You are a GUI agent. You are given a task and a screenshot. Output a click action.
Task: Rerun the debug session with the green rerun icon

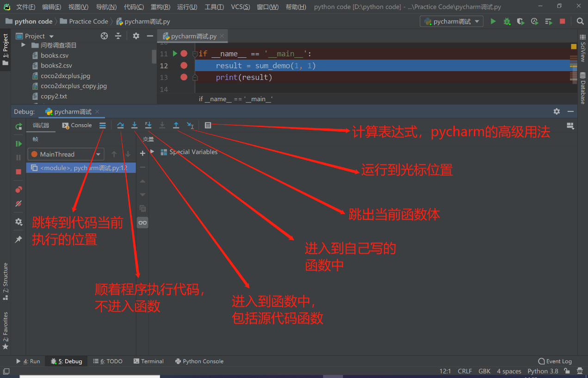[x=19, y=126]
